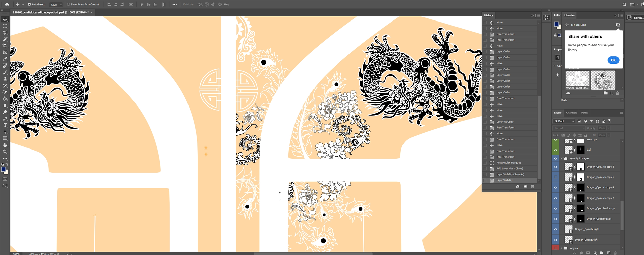Open the Auto-Select Layer dropdown
Viewport: 644px width, 255px height.
tap(56, 4)
